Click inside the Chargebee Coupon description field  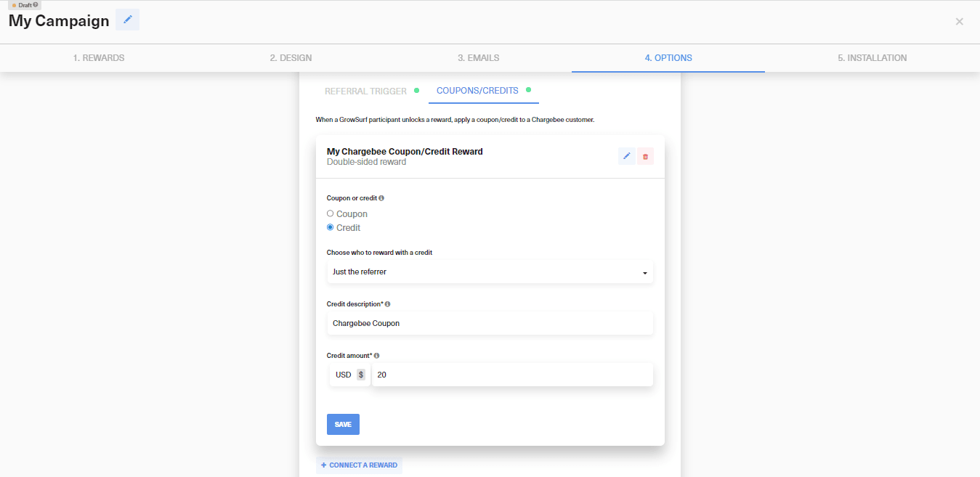coord(490,323)
